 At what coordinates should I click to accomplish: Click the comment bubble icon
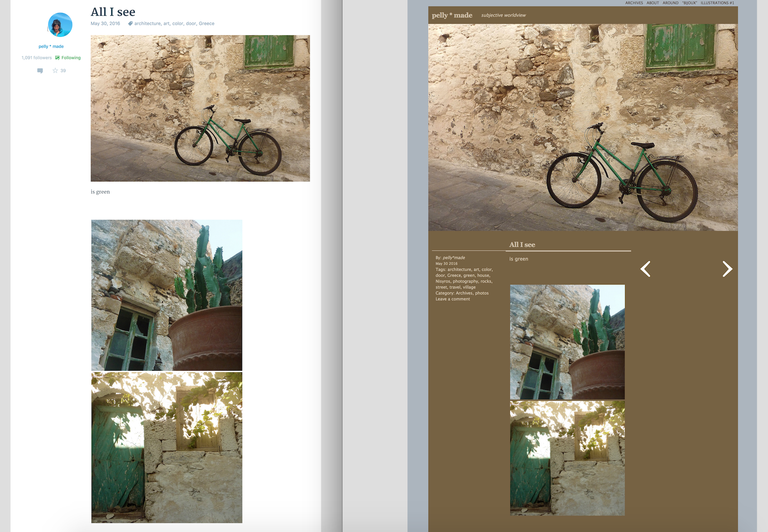(x=40, y=71)
